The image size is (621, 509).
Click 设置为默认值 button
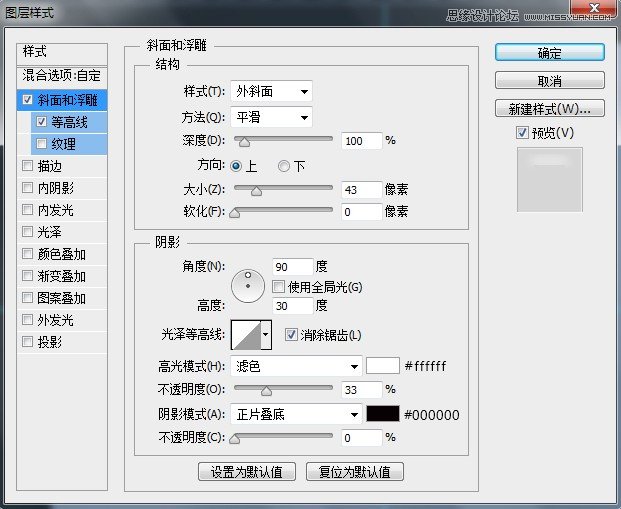(x=247, y=471)
